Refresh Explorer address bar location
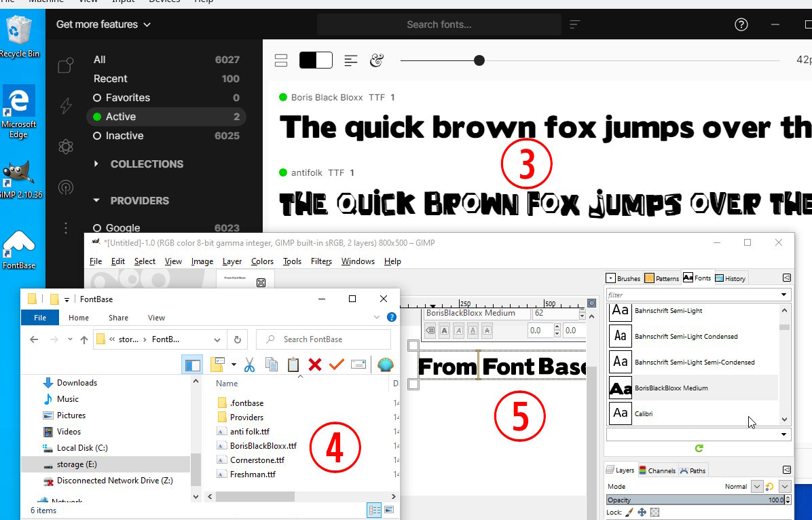812x520 pixels. point(237,339)
